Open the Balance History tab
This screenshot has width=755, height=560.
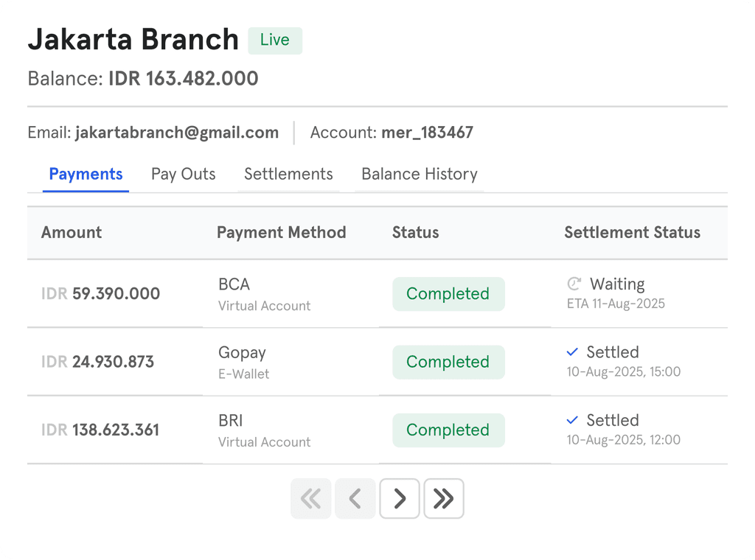click(420, 174)
